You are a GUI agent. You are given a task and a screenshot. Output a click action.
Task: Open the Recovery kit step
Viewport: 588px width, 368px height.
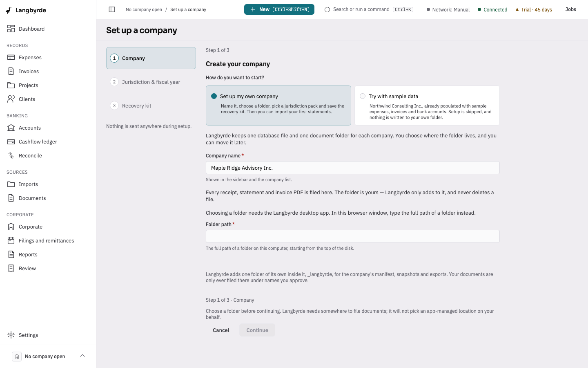(x=151, y=105)
